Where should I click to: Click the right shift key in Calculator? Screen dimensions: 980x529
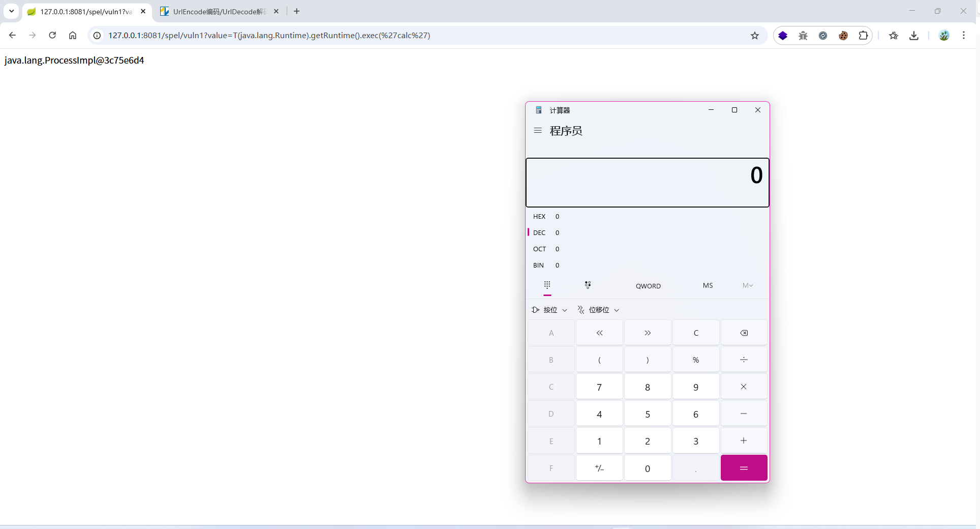coord(648,333)
